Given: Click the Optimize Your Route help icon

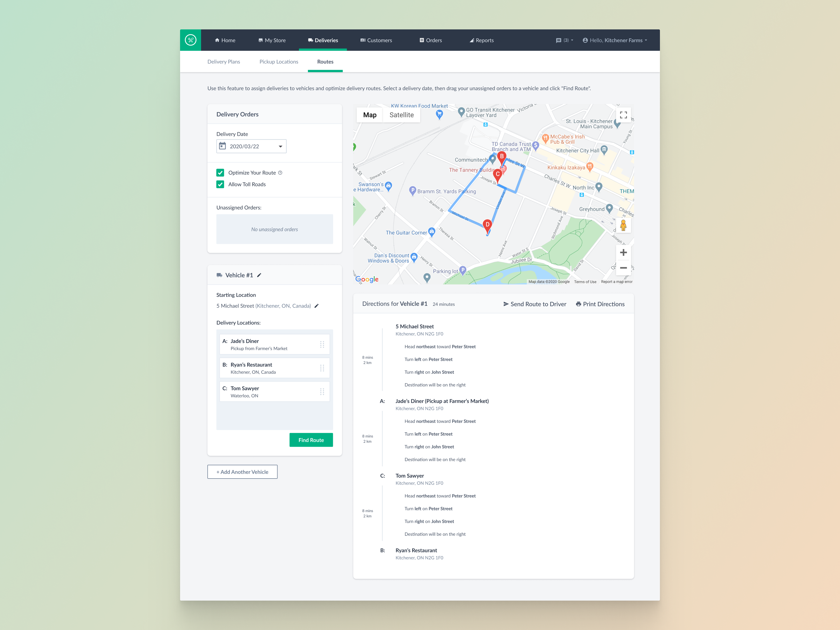Looking at the screenshot, I should coord(280,173).
